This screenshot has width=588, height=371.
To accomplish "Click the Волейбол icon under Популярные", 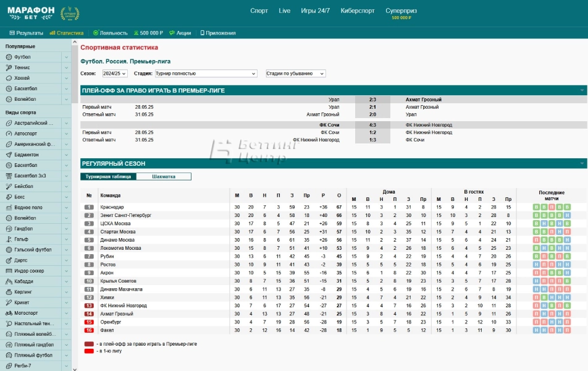I will click(x=9, y=99).
